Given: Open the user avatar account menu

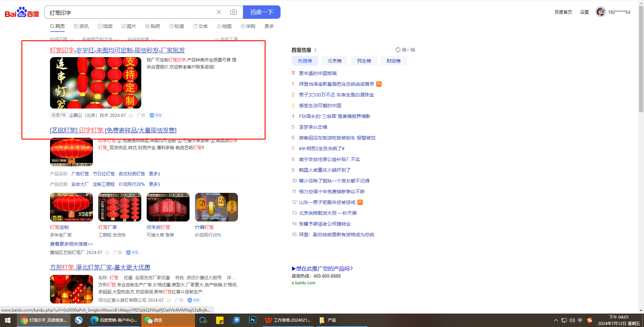Looking at the screenshot, I should [600, 12].
